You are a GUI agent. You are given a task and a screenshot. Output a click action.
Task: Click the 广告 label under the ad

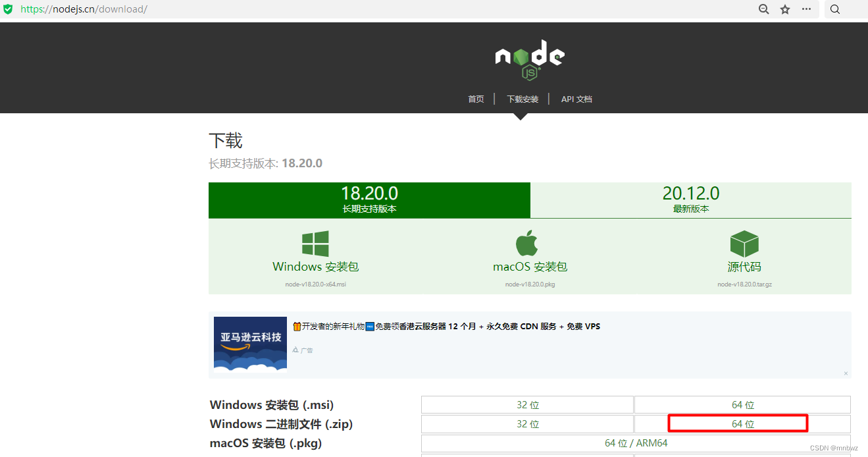click(303, 350)
